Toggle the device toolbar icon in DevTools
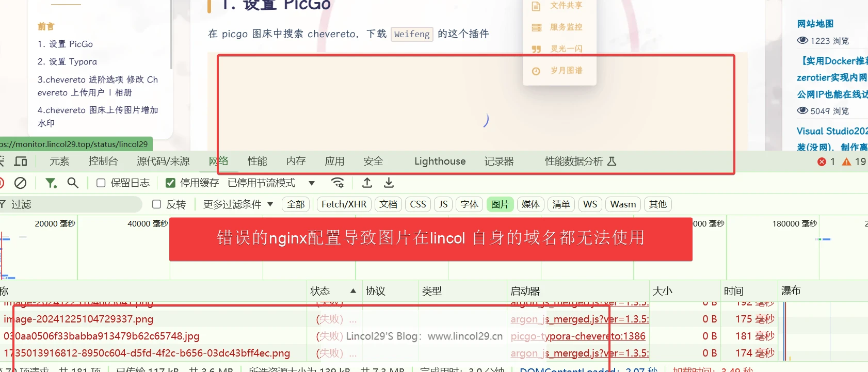 click(21, 161)
